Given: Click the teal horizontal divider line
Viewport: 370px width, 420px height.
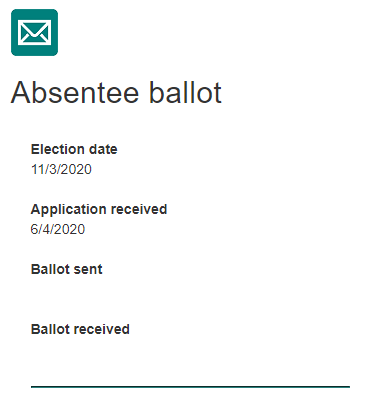Looking at the screenshot, I should coord(190,387).
